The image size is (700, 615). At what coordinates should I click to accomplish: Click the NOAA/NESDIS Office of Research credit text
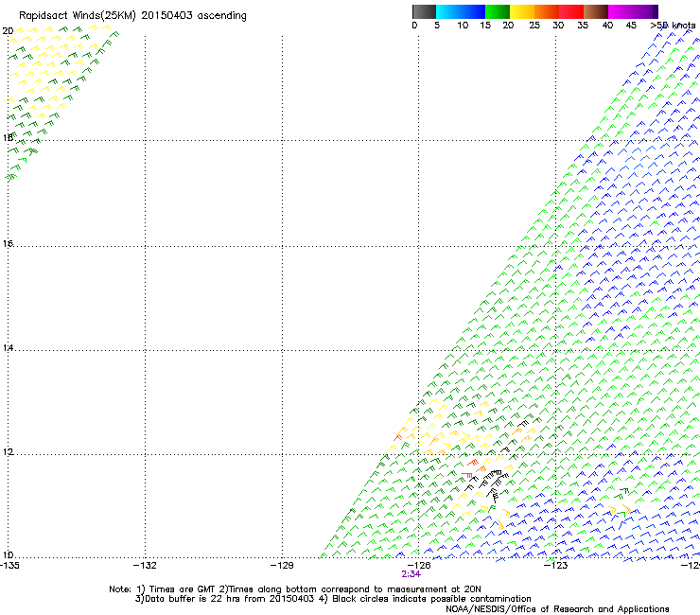click(557, 609)
